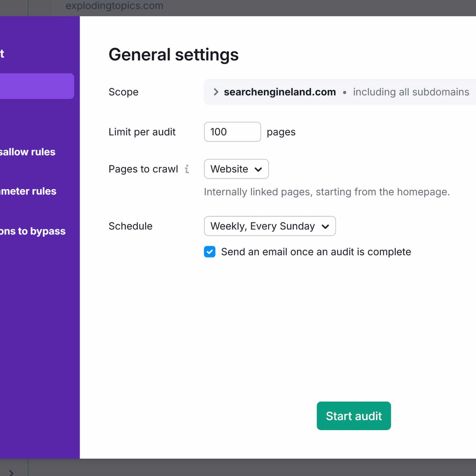The height and width of the screenshot is (476, 476).
Task: Click the 'including all subdomains' scope text
Action: coord(411,92)
